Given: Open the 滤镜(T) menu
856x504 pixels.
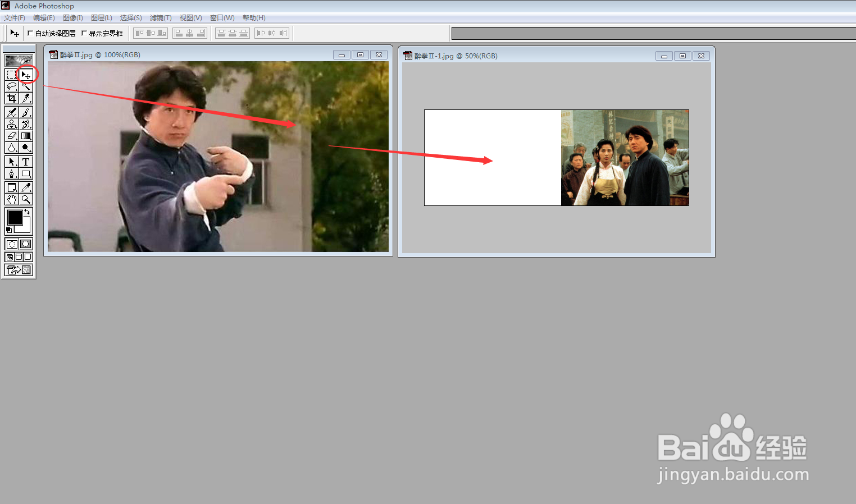Looking at the screenshot, I should tap(161, 18).
